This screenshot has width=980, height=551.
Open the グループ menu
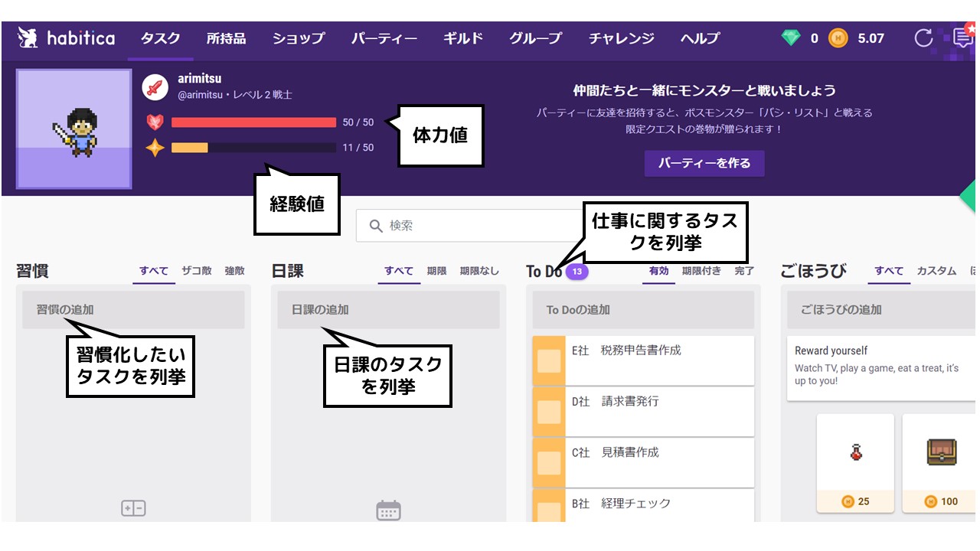(x=536, y=38)
